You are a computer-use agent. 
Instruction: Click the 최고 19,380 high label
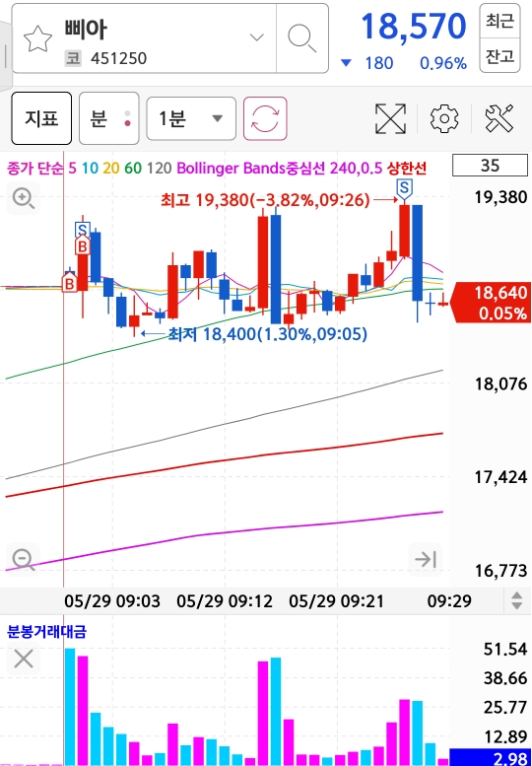265,200
